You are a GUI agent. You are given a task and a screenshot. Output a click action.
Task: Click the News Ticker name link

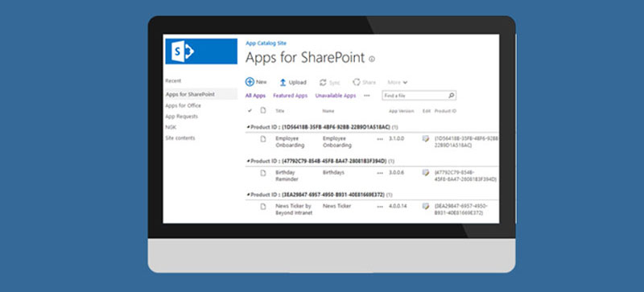point(336,206)
